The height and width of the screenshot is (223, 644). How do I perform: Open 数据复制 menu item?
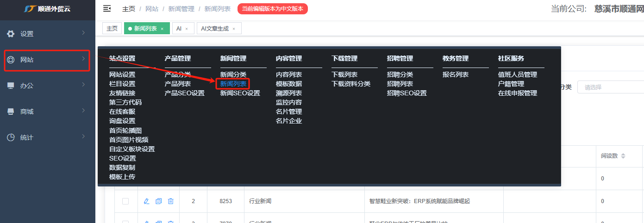click(122, 167)
